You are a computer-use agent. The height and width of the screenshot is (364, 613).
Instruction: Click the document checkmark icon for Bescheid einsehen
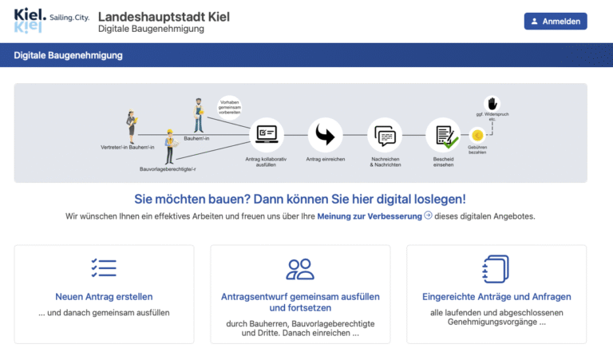click(x=444, y=135)
